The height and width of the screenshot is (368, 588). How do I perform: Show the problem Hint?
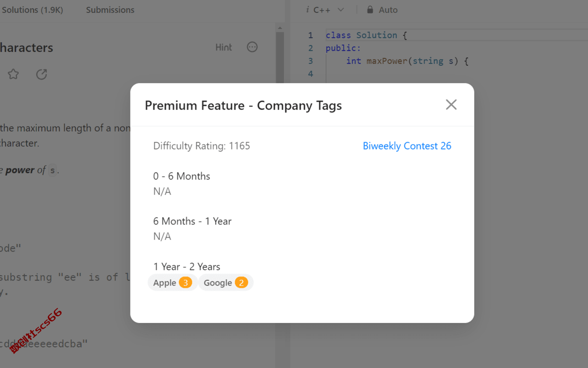[224, 47]
